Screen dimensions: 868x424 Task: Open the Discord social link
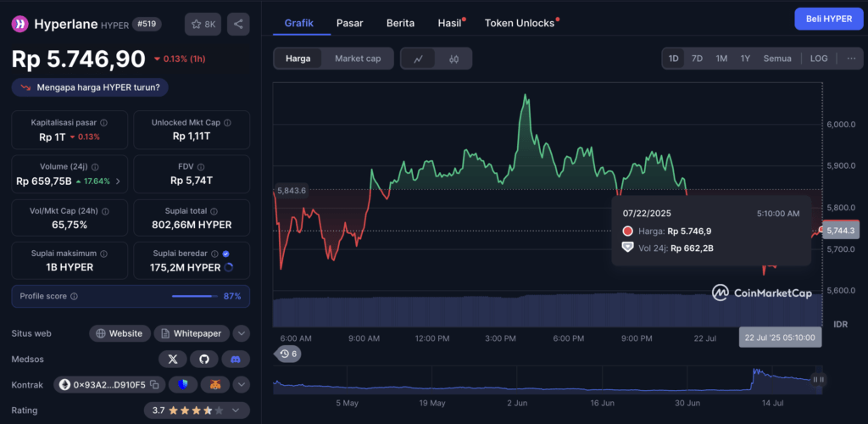[236, 360]
